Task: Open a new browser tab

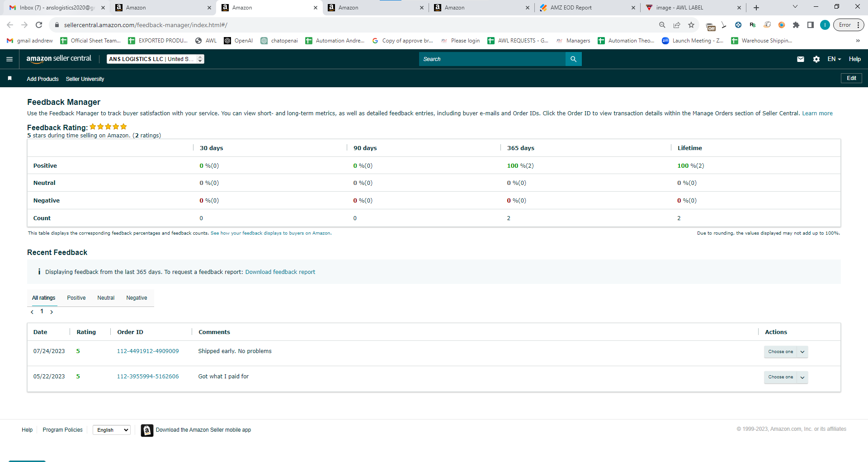Action: click(756, 8)
